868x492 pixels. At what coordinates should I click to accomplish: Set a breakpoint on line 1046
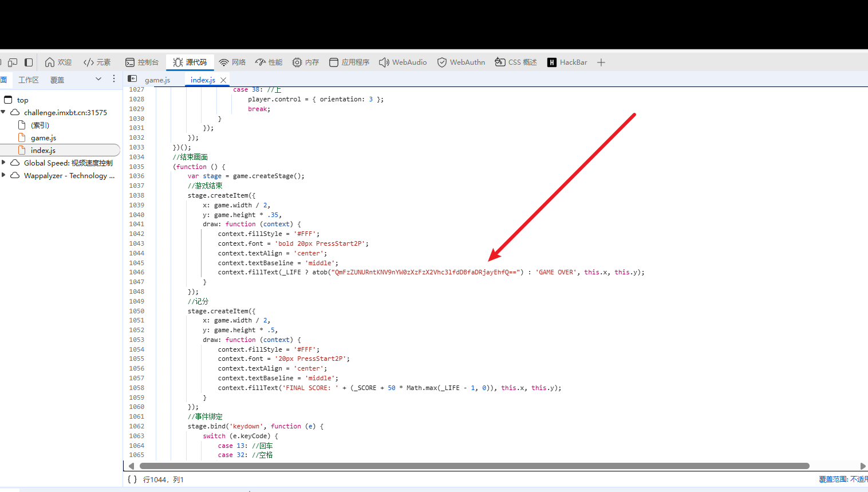[x=137, y=273]
